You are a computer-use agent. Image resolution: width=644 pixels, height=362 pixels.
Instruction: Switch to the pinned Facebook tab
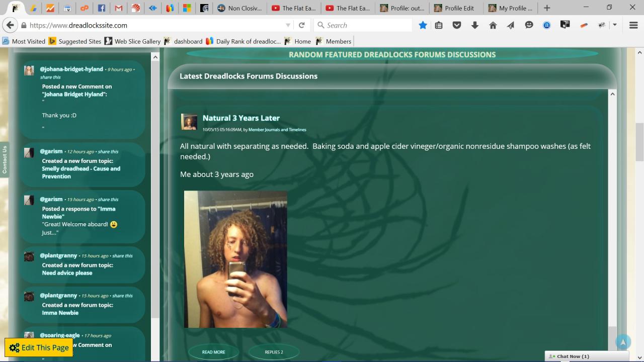(x=101, y=8)
